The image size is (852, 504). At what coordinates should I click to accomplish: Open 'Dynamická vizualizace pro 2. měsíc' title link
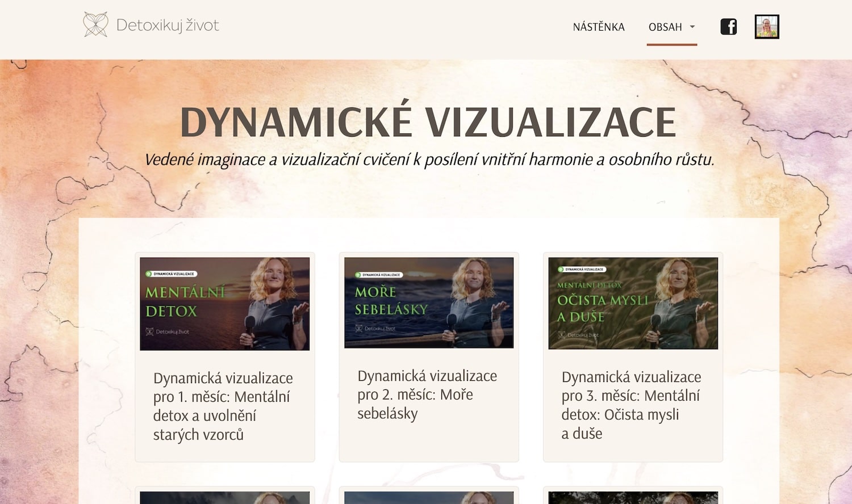(x=427, y=394)
